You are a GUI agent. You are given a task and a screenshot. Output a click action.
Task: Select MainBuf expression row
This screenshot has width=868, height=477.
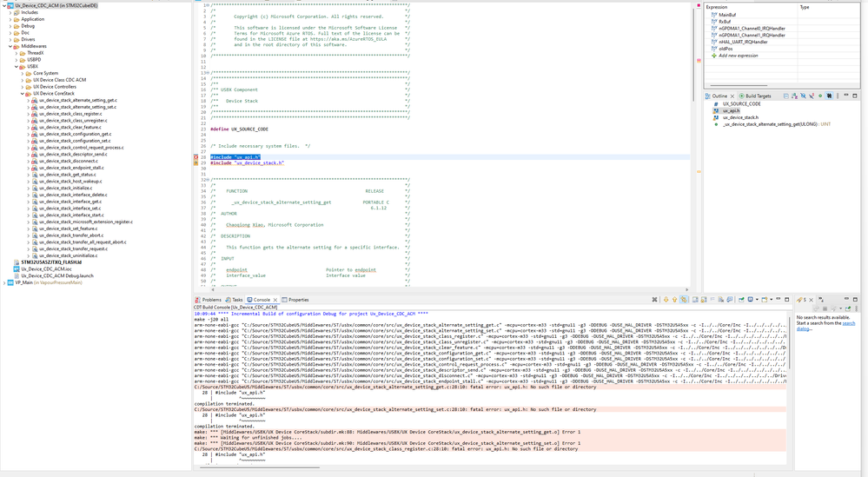(727, 15)
